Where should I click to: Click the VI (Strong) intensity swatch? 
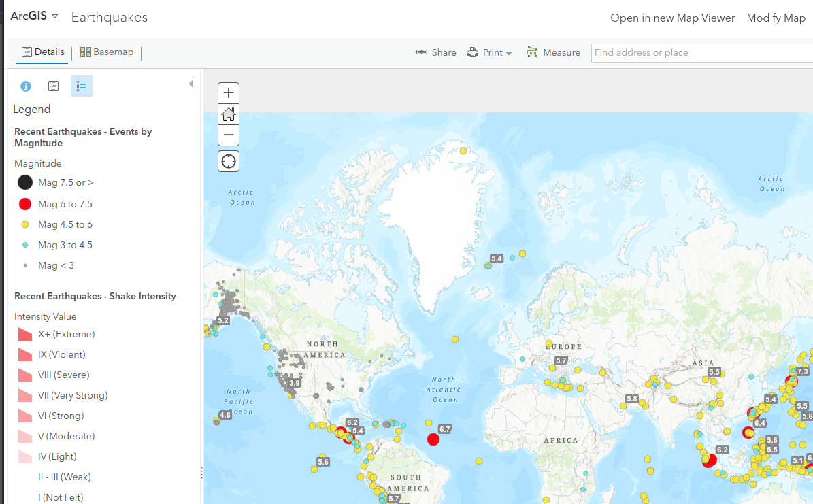tap(25, 416)
